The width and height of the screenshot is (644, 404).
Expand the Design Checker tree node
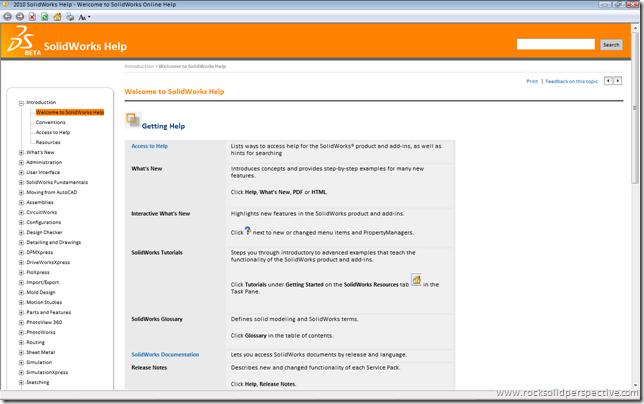pyautogui.click(x=21, y=232)
